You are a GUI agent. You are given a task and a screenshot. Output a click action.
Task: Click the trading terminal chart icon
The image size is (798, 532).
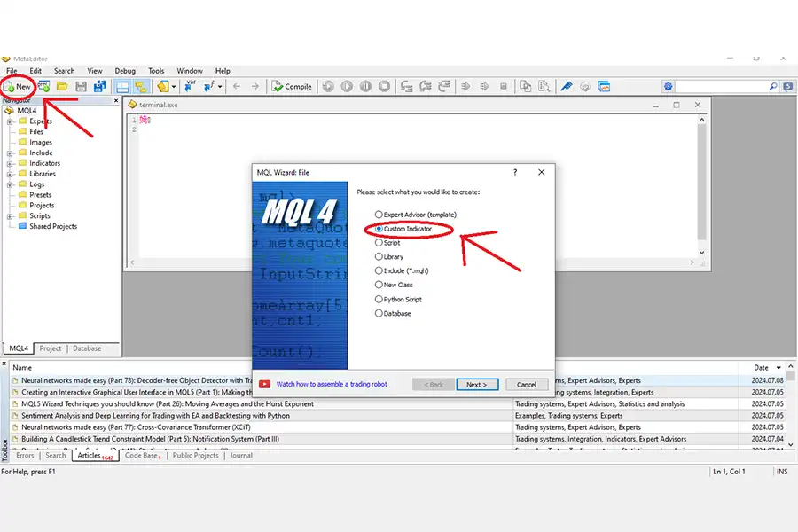click(x=604, y=87)
